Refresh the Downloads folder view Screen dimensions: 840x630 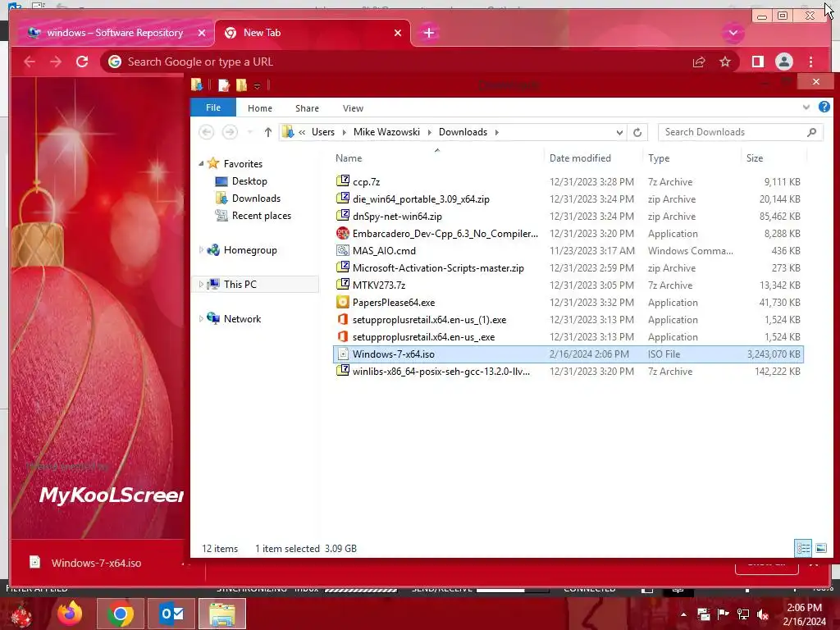point(637,132)
